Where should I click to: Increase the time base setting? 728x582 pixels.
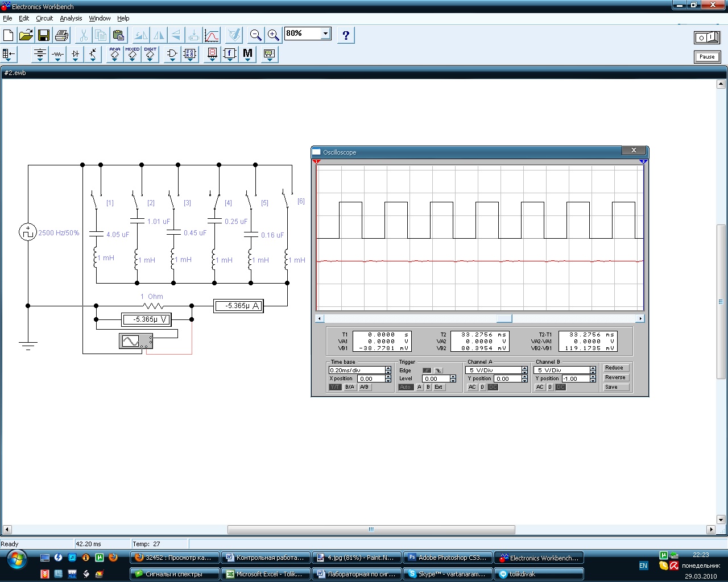pyautogui.click(x=388, y=368)
